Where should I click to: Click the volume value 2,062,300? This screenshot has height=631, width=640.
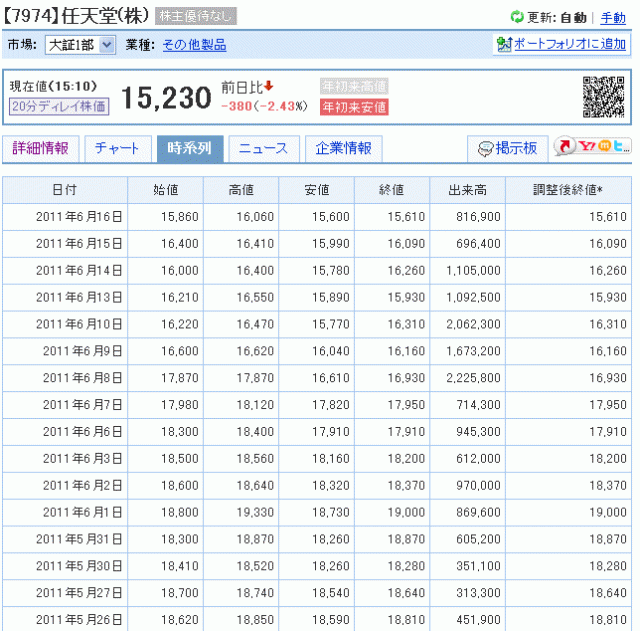473,324
